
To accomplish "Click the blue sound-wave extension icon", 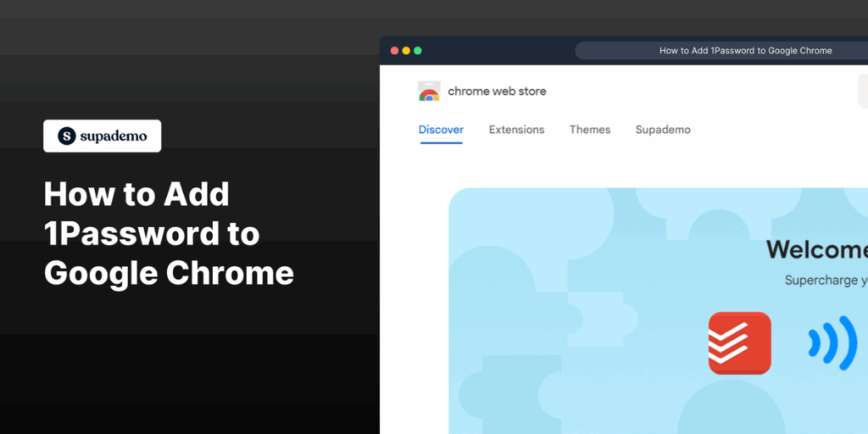I will click(832, 343).
